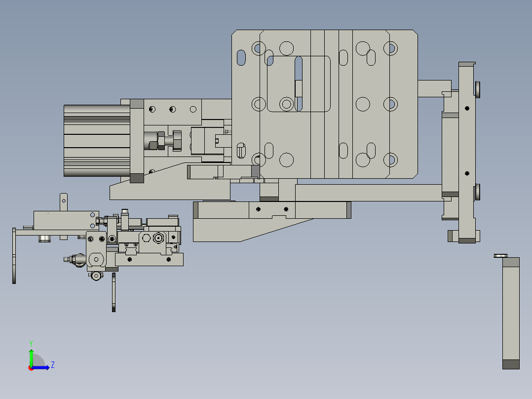Viewport: 532px width, 399px height.
Task: Select the tall end plate with two black holes
Action: 466,153
